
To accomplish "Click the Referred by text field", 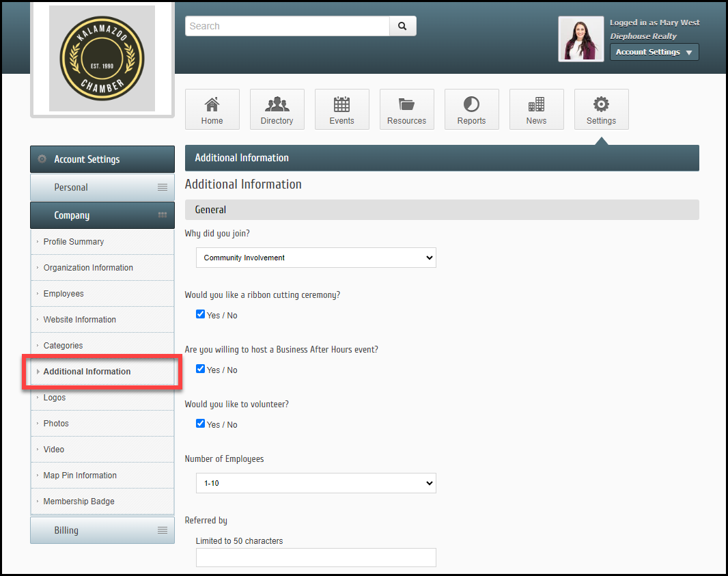I will pos(316,558).
